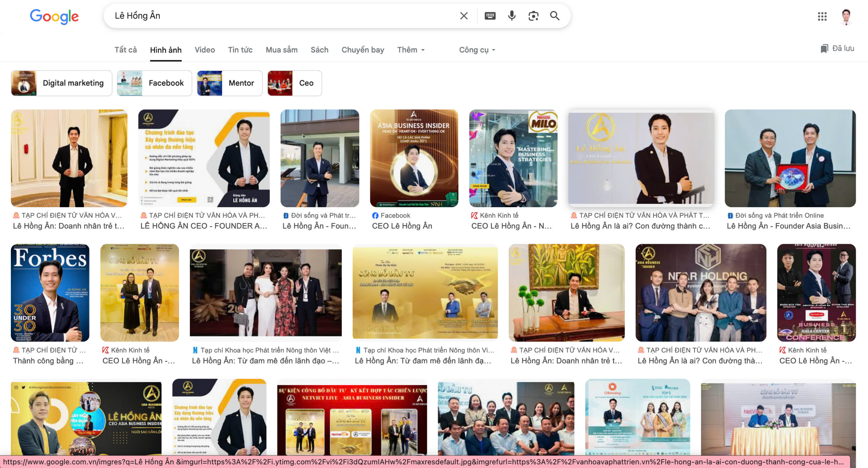Open saved items via Đã lưu

(x=837, y=48)
